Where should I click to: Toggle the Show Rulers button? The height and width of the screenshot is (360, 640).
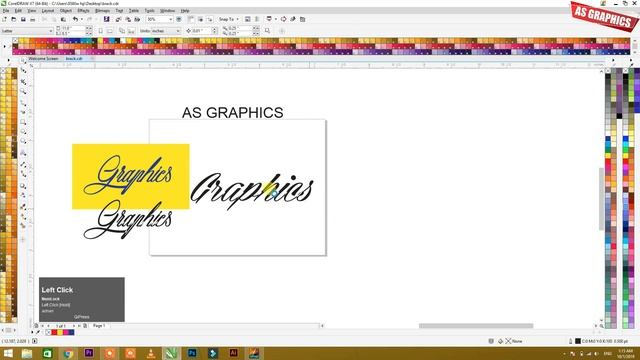191,19
